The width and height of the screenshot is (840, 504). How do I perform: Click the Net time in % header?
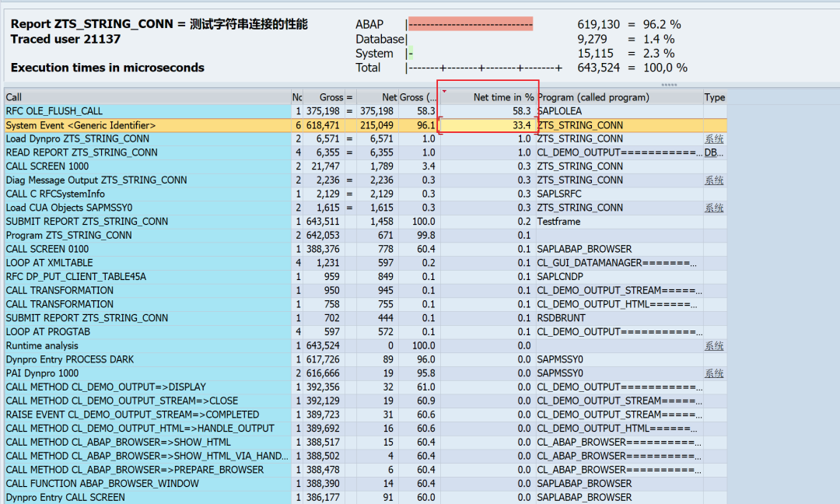pos(488,97)
